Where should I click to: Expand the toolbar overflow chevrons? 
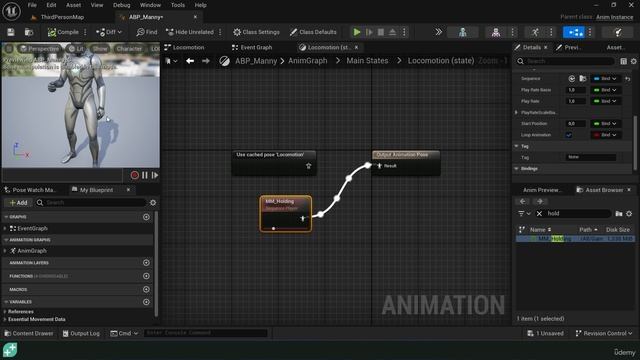(438, 32)
